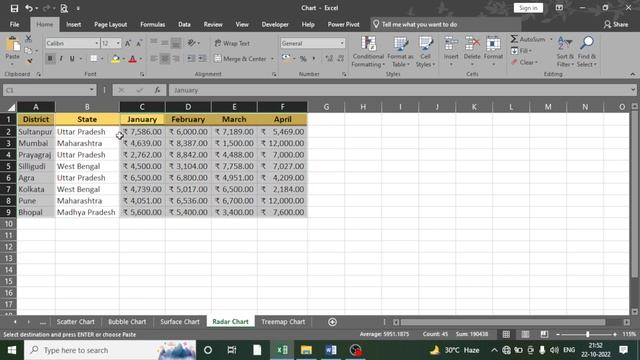
Task: Click the Insert Function fx icon
Action: [x=157, y=90]
